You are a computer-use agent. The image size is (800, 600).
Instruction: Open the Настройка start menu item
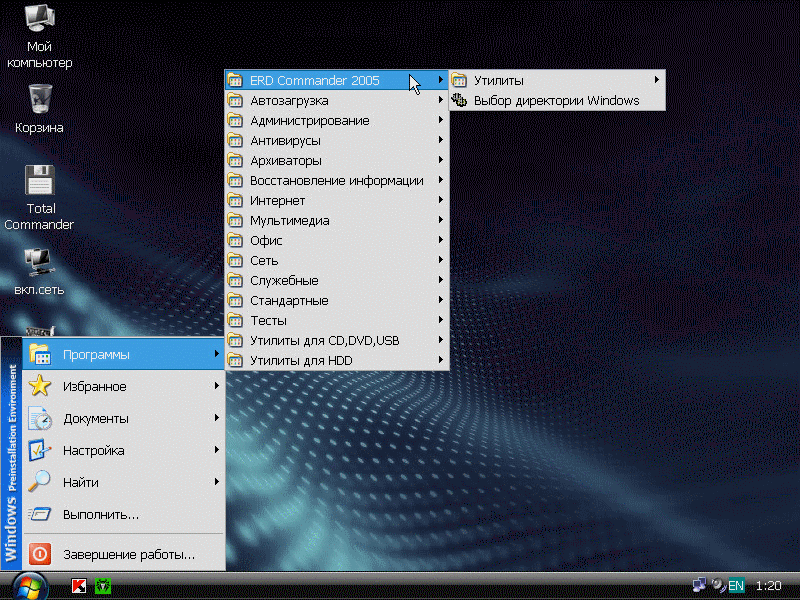(x=123, y=451)
